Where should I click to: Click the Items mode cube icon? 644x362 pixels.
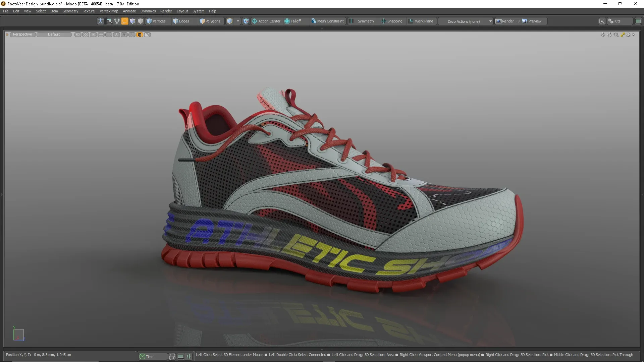[230, 21]
